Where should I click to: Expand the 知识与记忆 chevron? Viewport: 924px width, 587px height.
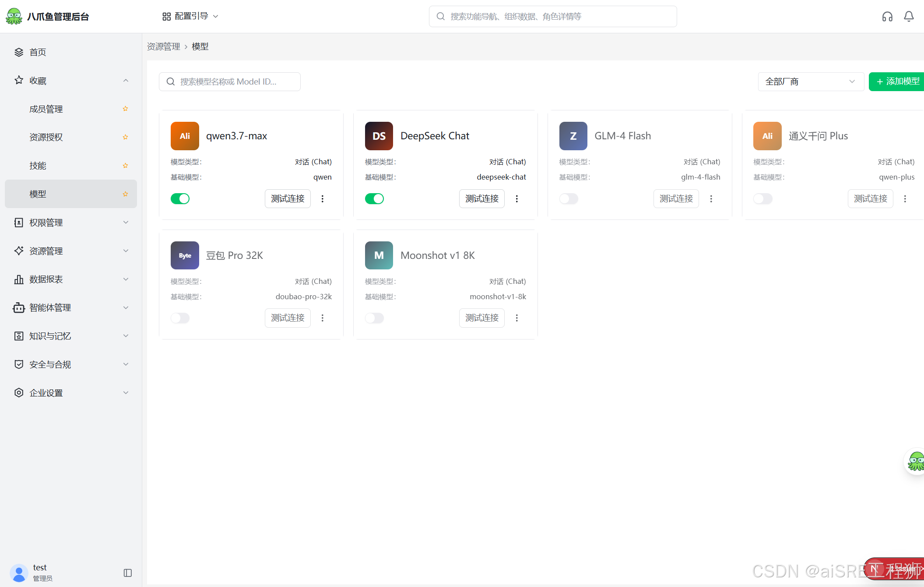tap(126, 336)
